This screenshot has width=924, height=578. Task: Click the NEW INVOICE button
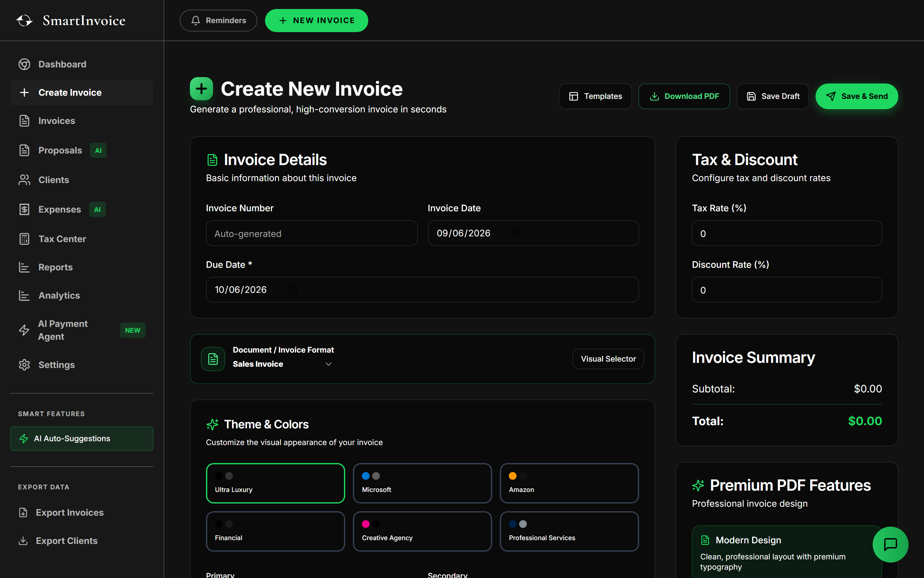317,20
